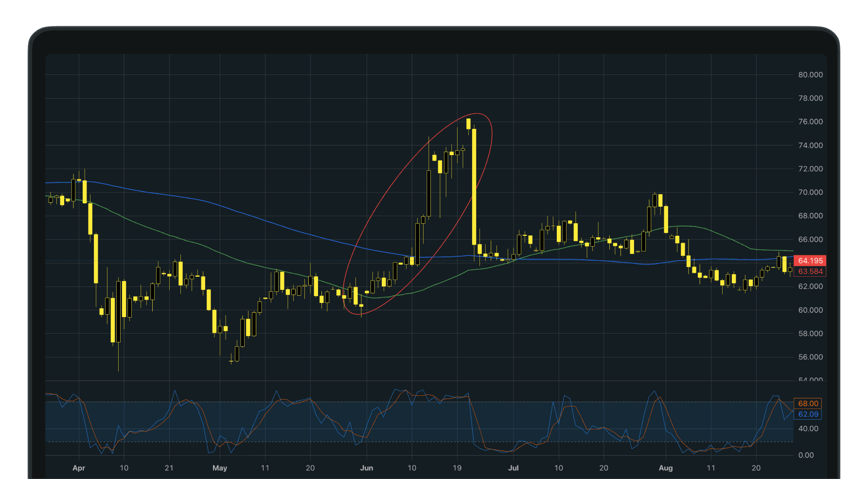The image size is (868, 479).
Task: Click the Jun label on the time axis
Action: 367,468
